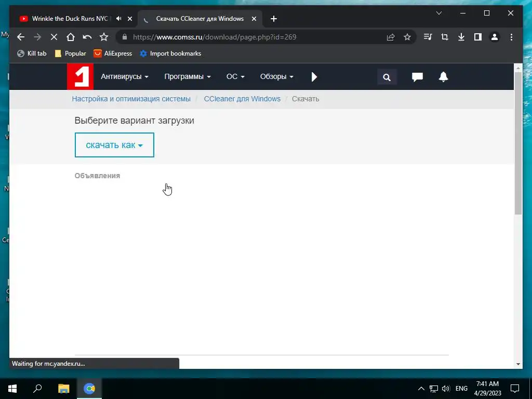Open volume control tray icon

click(x=446, y=389)
